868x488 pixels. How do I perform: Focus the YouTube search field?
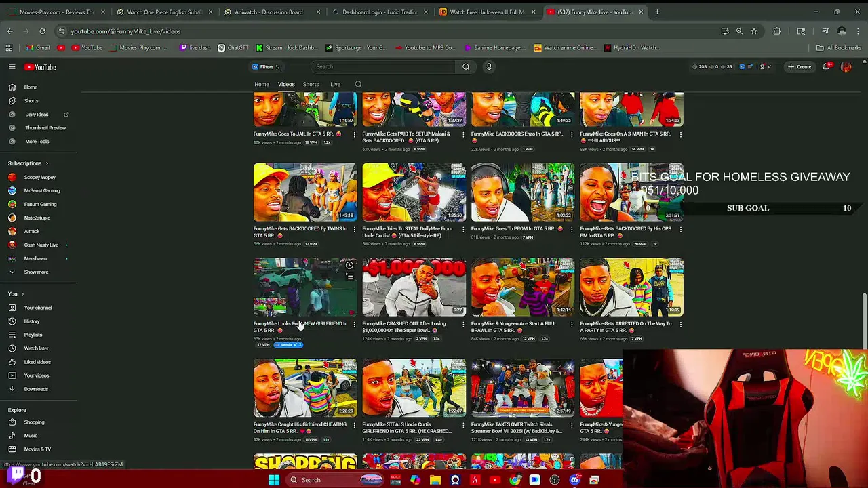[x=384, y=66]
